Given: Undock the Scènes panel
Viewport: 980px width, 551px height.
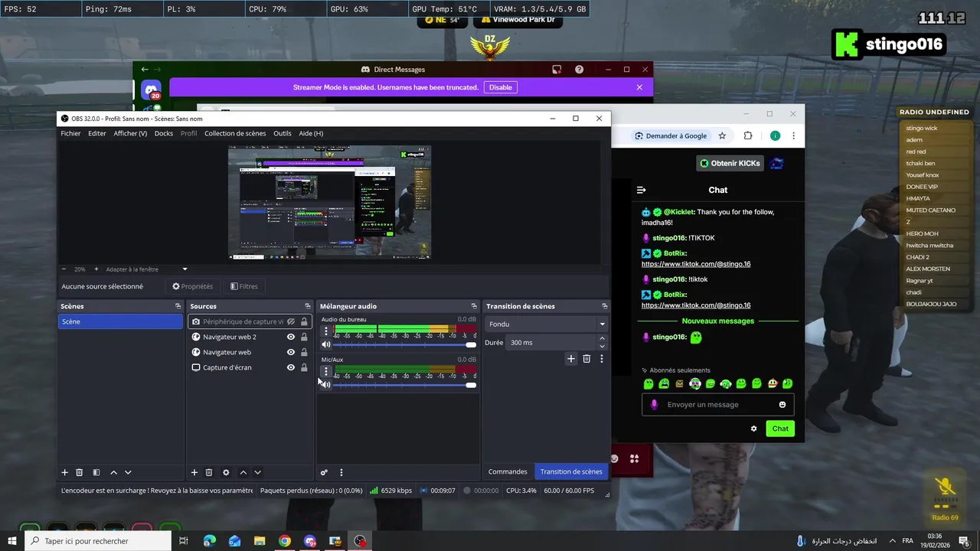Looking at the screenshot, I should point(178,306).
